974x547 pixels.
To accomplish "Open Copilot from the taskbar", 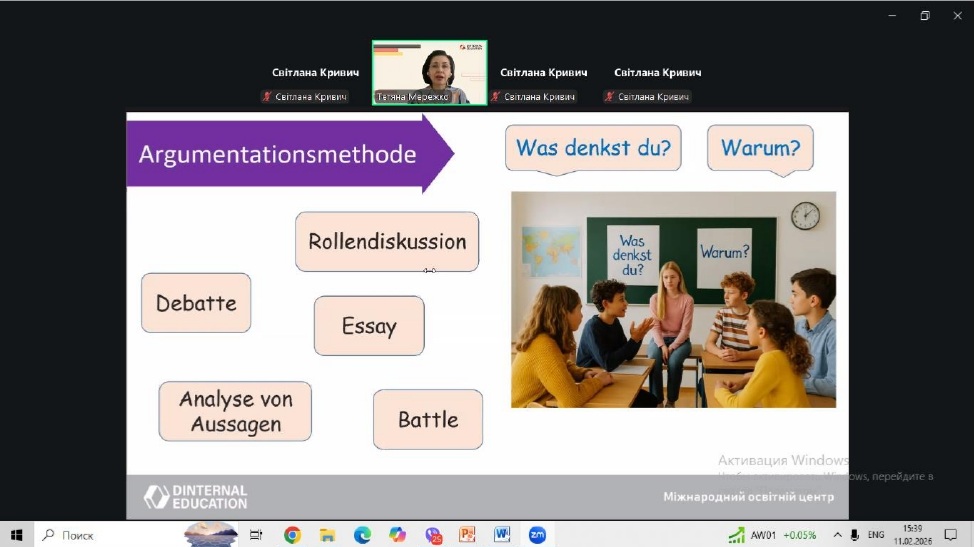I will [397, 535].
